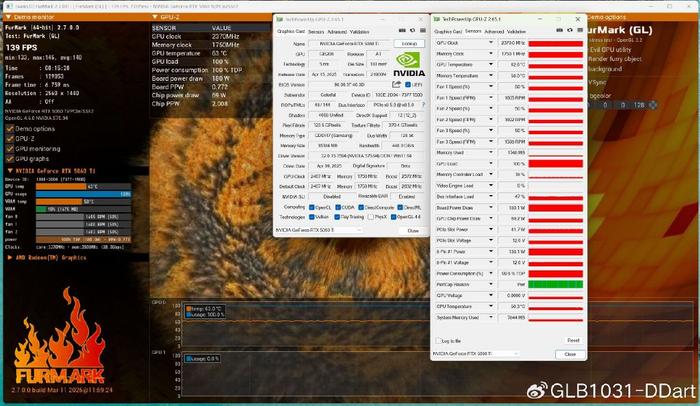
Task: Click the question mark beside Bus Interface
Action: (423, 105)
